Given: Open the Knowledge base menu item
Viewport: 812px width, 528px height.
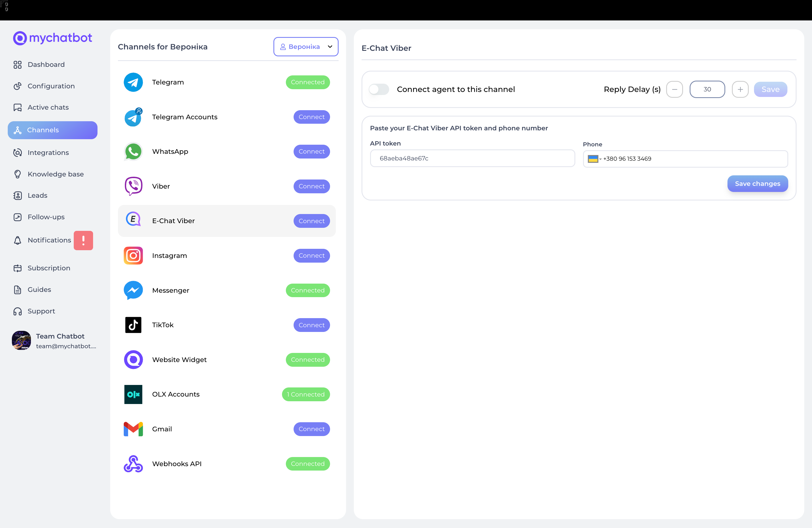Looking at the screenshot, I should pos(55,174).
